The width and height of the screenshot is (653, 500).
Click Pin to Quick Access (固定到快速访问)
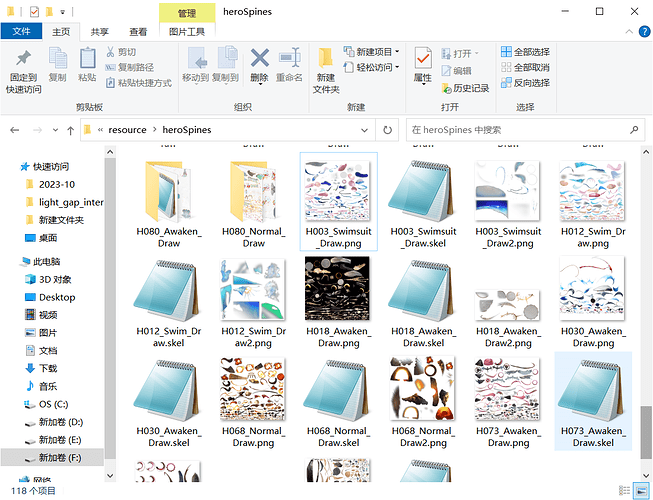click(24, 71)
